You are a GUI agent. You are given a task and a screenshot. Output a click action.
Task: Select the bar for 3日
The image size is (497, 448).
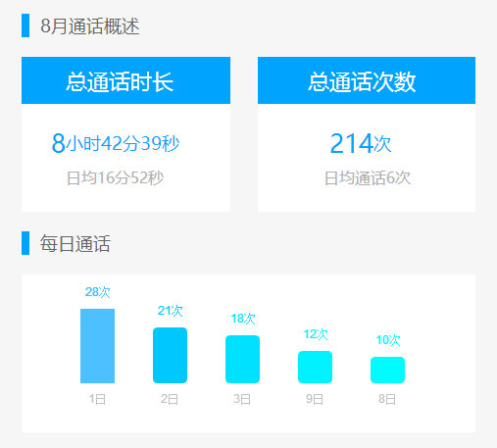pyautogui.click(x=242, y=359)
